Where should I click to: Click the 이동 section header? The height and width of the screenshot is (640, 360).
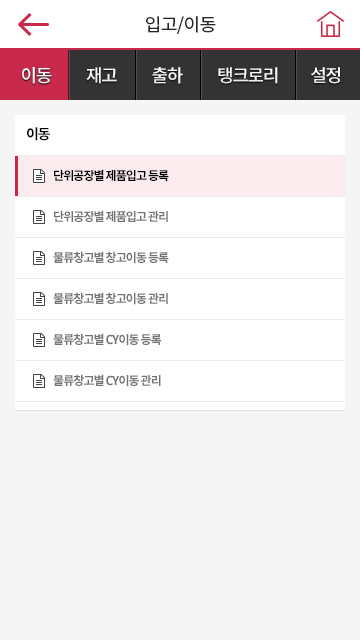38,134
